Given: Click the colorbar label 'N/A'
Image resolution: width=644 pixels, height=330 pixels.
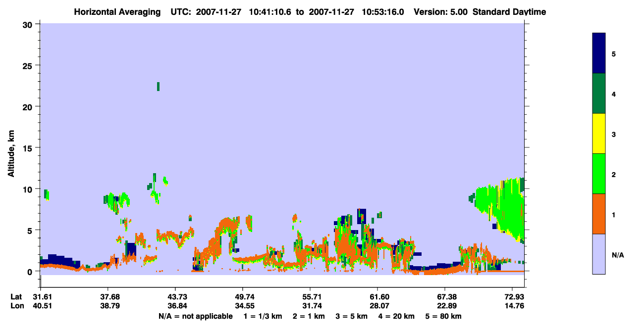Looking at the screenshot, I should 618,255.
